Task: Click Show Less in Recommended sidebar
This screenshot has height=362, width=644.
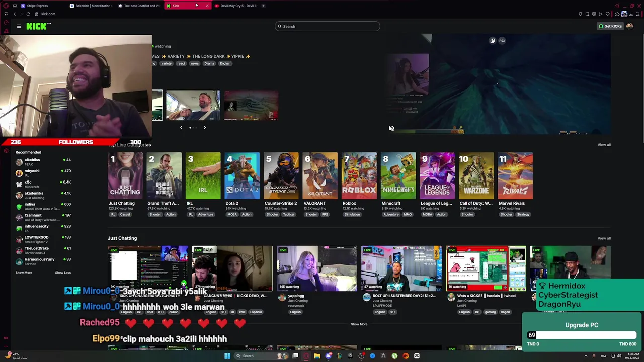Action: [63, 273]
